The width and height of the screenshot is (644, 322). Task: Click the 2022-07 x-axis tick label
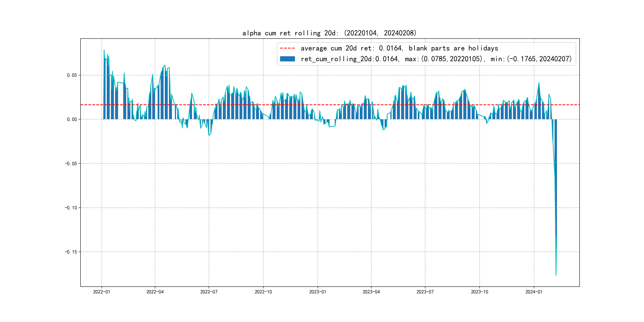click(x=209, y=292)
